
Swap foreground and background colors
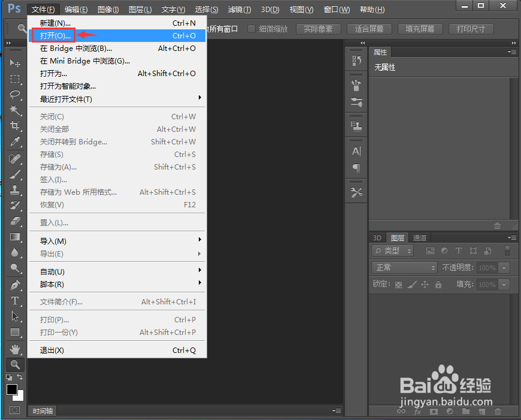(20, 377)
